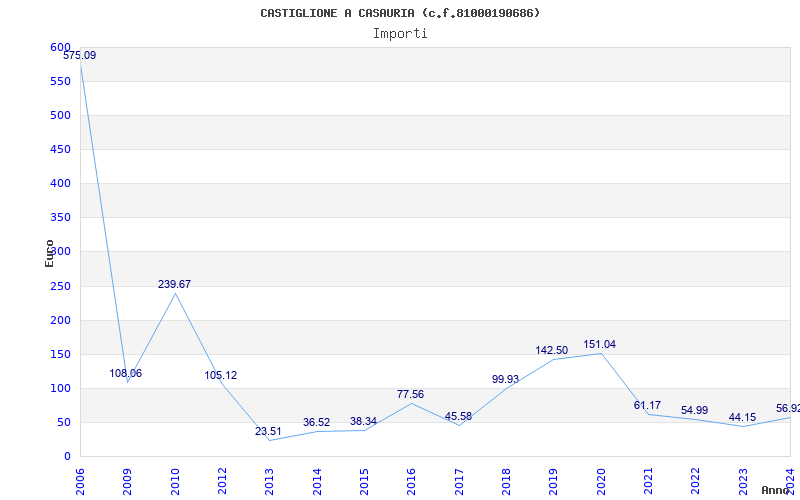800x500 pixels.
Task: Click the 2023 x-axis year label
Action: pos(743,482)
